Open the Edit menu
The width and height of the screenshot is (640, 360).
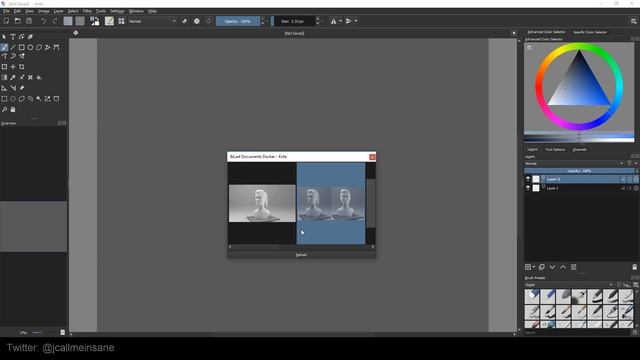17,11
